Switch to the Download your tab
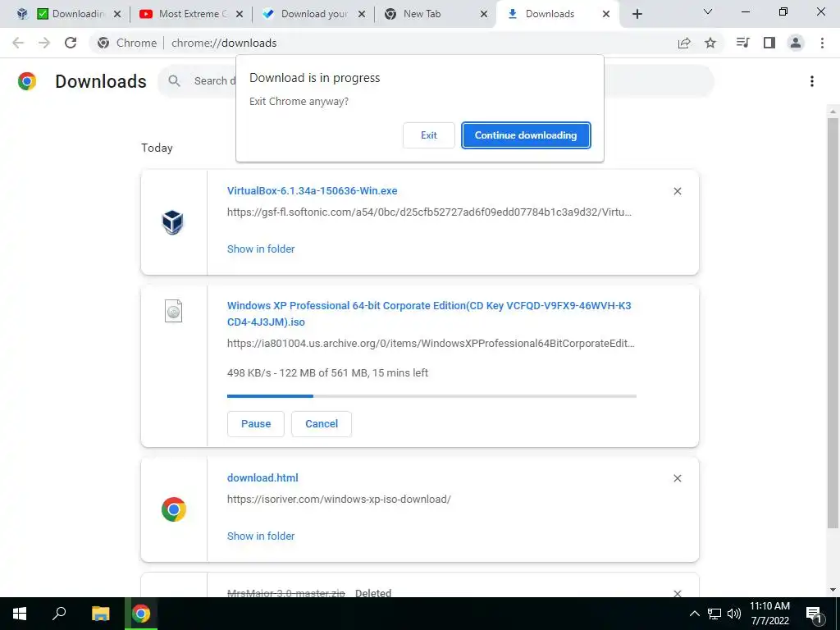This screenshot has width=840, height=630. pyautogui.click(x=314, y=14)
